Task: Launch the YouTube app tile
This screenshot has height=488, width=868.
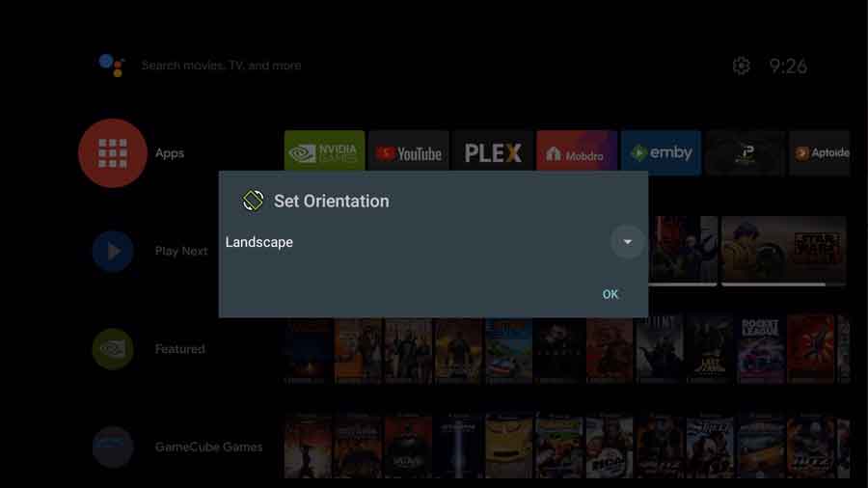Action: click(x=409, y=152)
